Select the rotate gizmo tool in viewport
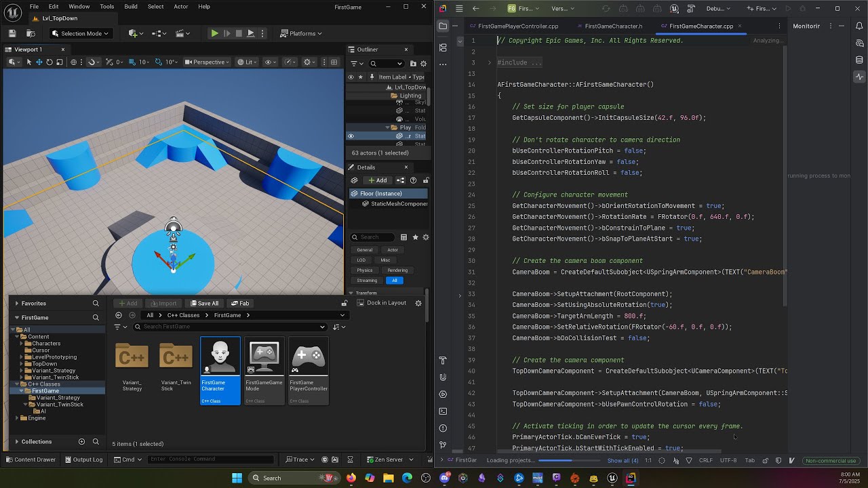Screen dimensions: 868x488 pyautogui.click(x=50, y=62)
